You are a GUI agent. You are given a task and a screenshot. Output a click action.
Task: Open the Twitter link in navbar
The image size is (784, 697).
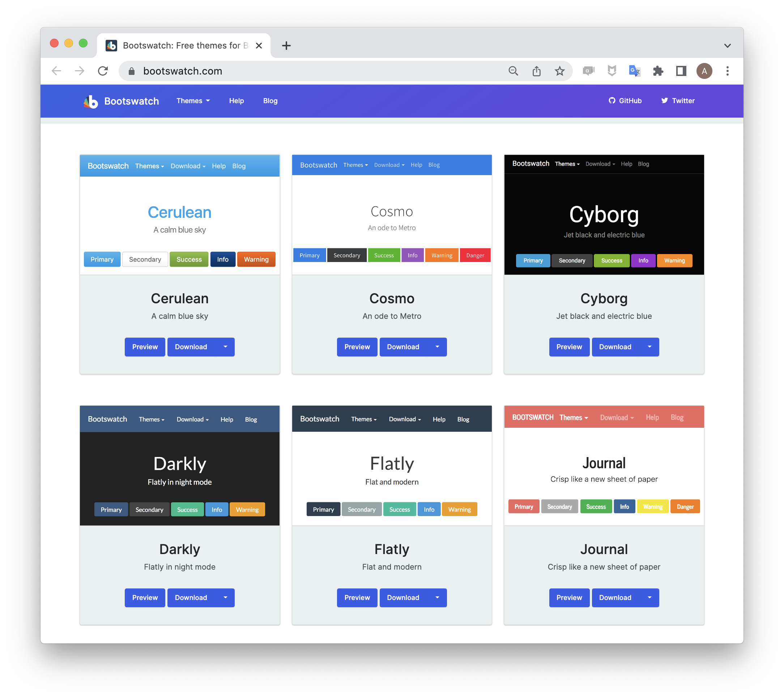(678, 101)
